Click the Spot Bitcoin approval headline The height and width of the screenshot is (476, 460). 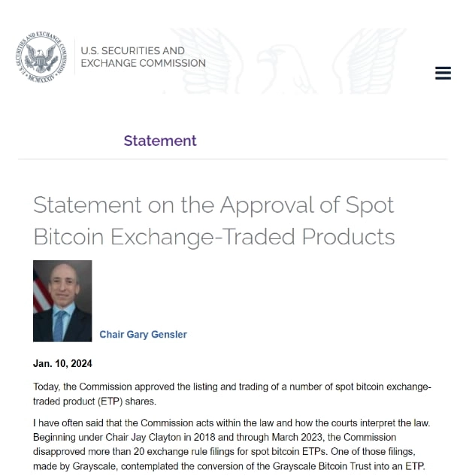213,220
